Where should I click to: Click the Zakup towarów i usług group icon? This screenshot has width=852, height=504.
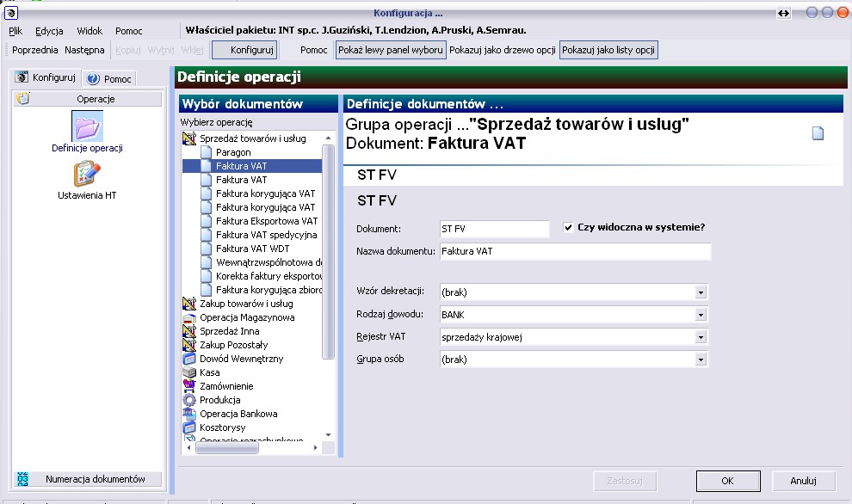(189, 304)
